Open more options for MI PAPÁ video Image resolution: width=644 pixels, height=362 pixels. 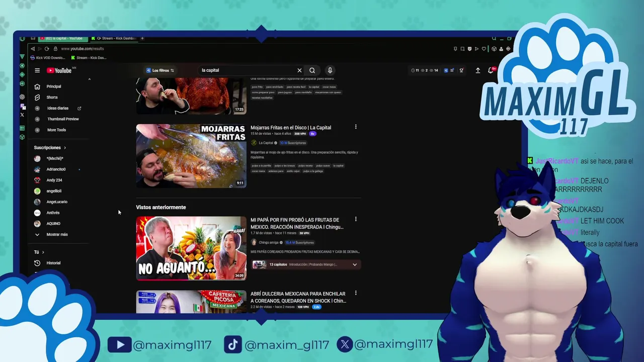[x=356, y=219]
